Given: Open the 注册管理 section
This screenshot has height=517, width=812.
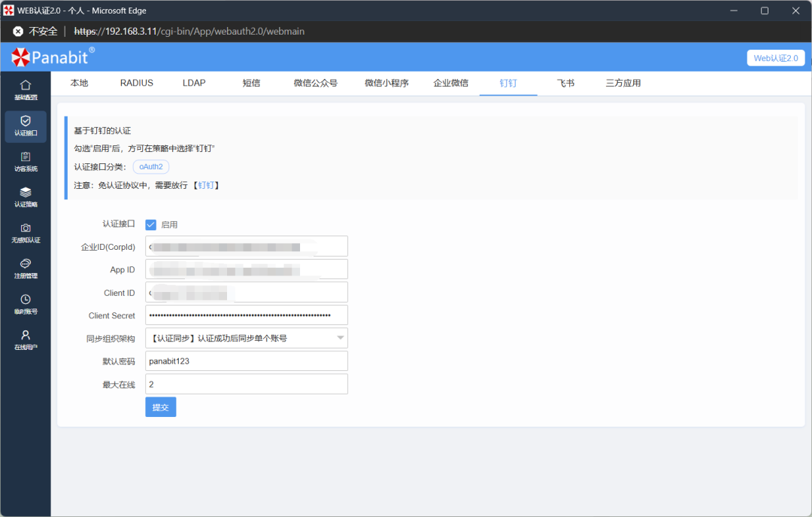Looking at the screenshot, I should 26,269.
